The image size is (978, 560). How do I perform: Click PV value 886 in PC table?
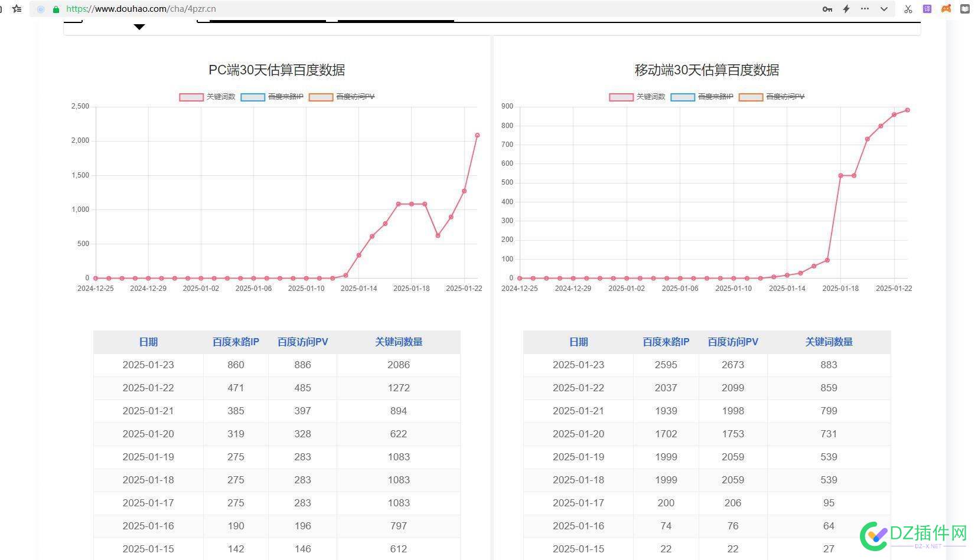click(x=302, y=365)
